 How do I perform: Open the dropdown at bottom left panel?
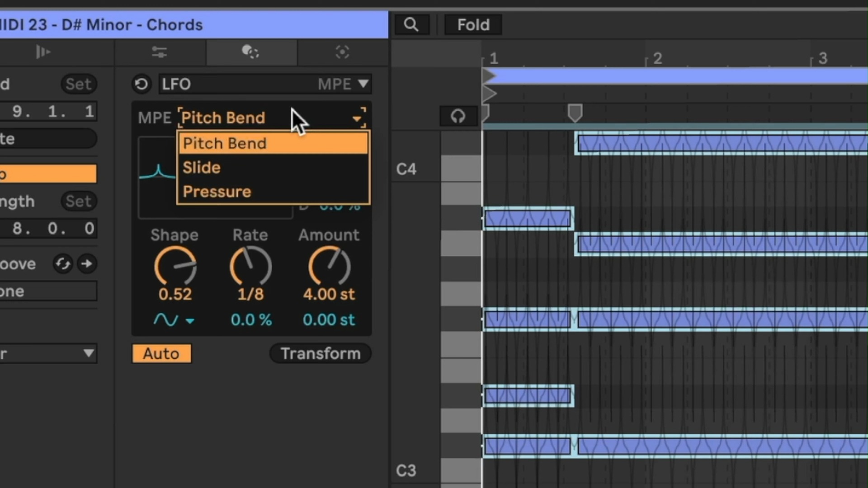[48, 353]
